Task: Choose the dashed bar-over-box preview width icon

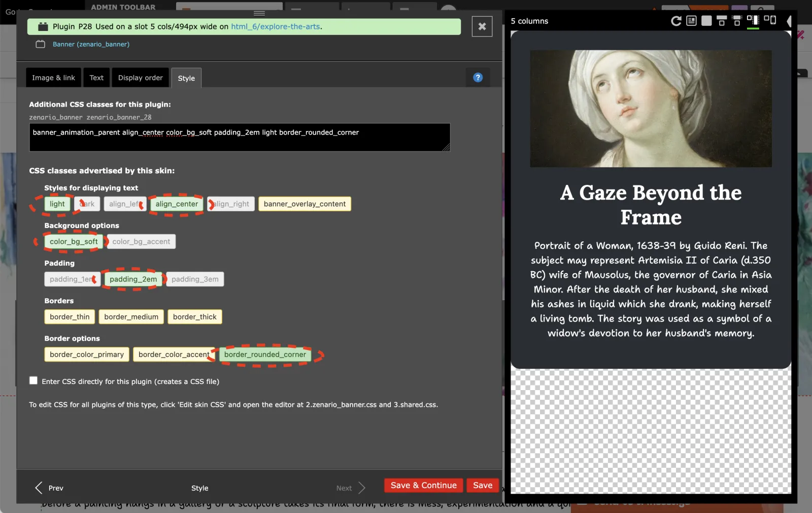Action: coord(737,21)
